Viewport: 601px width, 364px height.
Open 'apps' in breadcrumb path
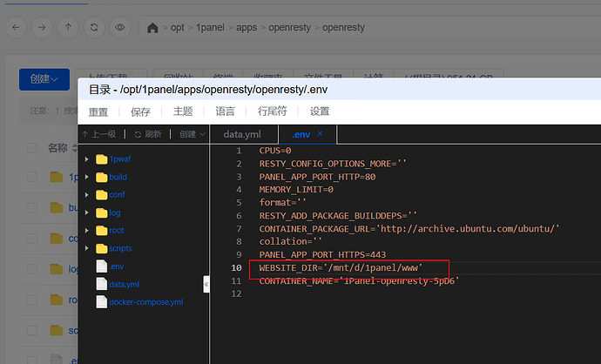pyautogui.click(x=246, y=28)
